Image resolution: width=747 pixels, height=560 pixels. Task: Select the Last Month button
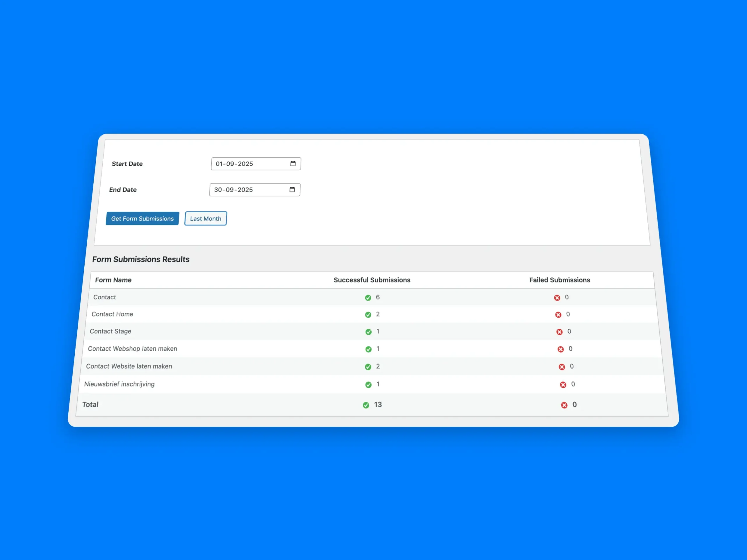pyautogui.click(x=205, y=218)
